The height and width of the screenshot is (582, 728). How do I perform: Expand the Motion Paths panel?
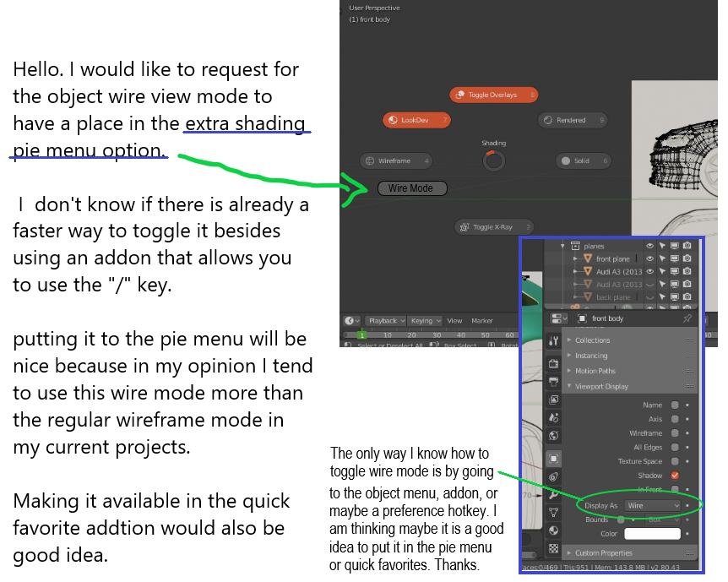628,371
